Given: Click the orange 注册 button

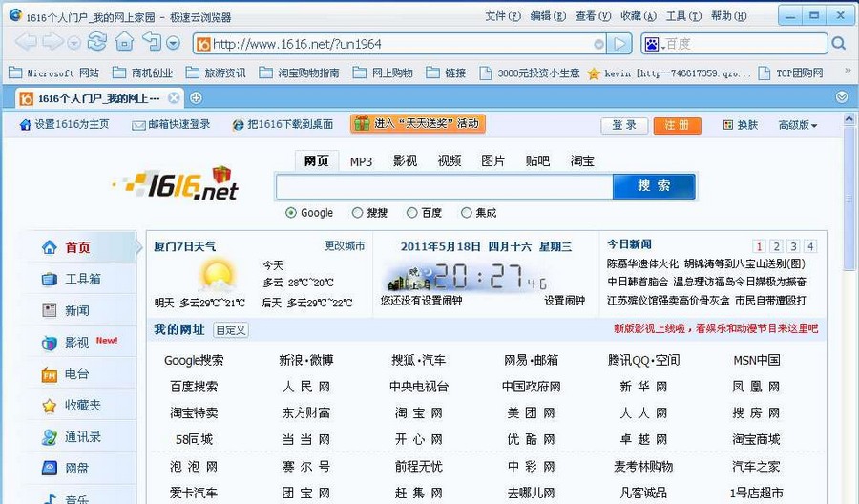Looking at the screenshot, I should coord(677,125).
